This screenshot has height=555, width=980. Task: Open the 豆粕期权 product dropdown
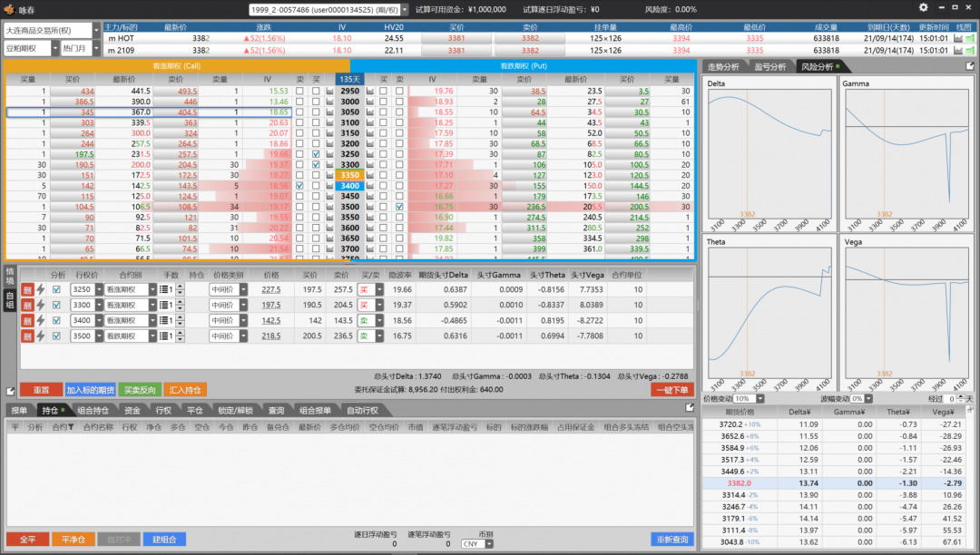[55, 48]
